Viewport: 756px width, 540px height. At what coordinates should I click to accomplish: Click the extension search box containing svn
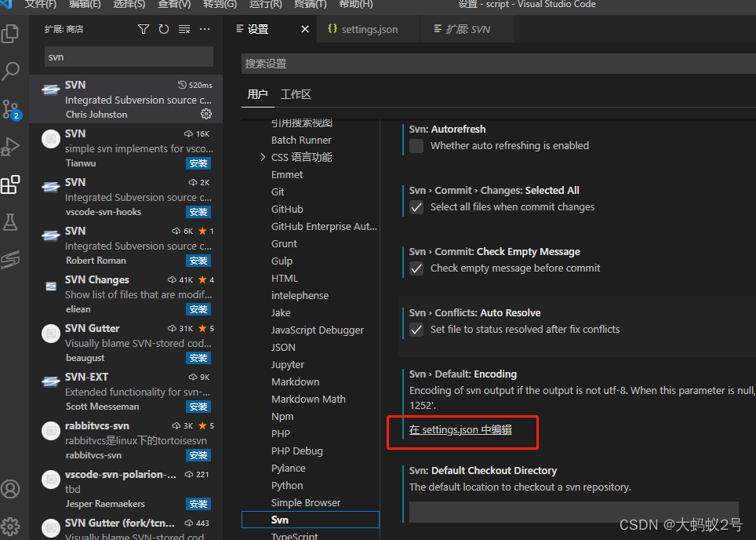[x=129, y=57]
